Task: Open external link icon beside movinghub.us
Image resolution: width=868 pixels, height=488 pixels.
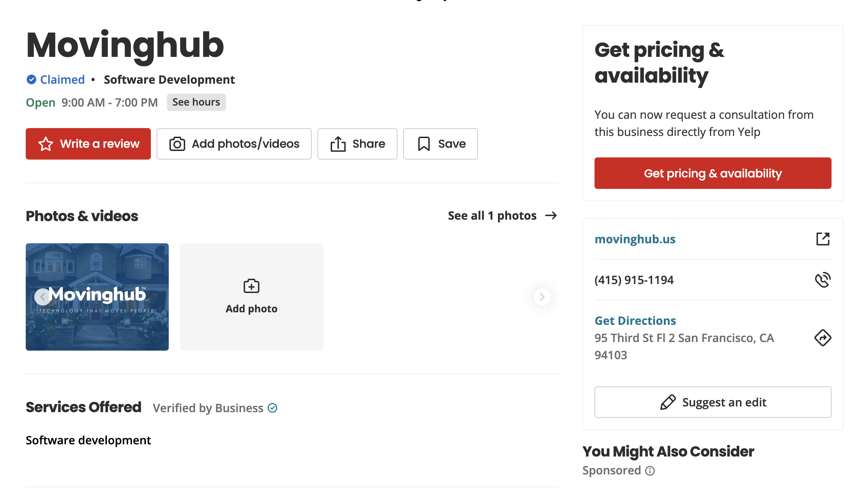Action: tap(823, 239)
